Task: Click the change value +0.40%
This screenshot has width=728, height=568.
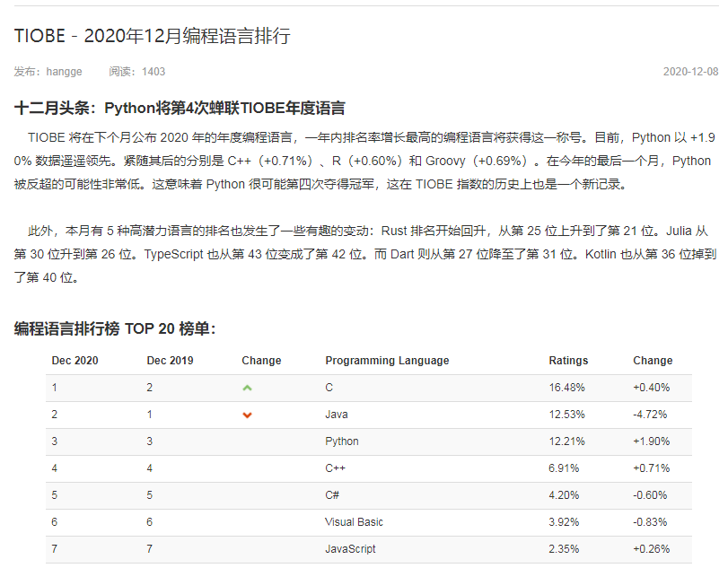Action: tap(652, 388)
